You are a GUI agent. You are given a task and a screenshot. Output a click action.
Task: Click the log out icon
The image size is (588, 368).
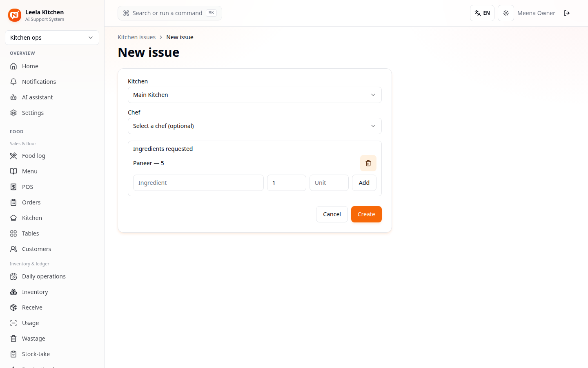[567, 13]
